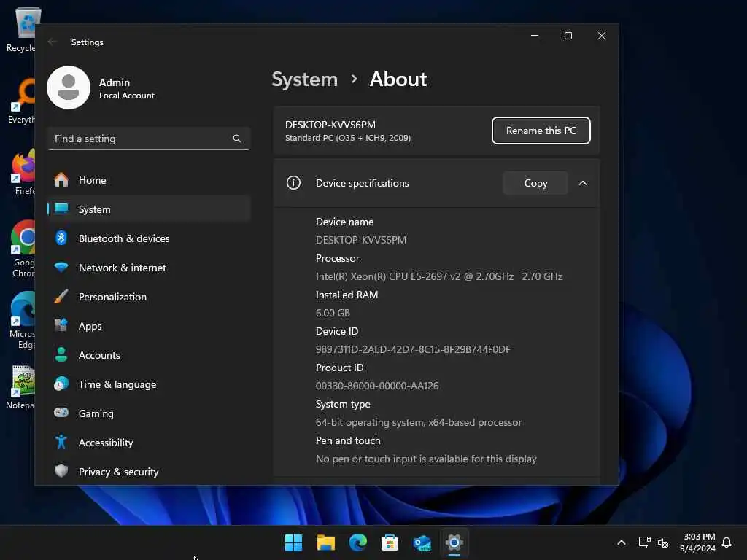747x560 pixels.
Task: Click the Accessibility figure icon
Action: click(x=61, y=443)
